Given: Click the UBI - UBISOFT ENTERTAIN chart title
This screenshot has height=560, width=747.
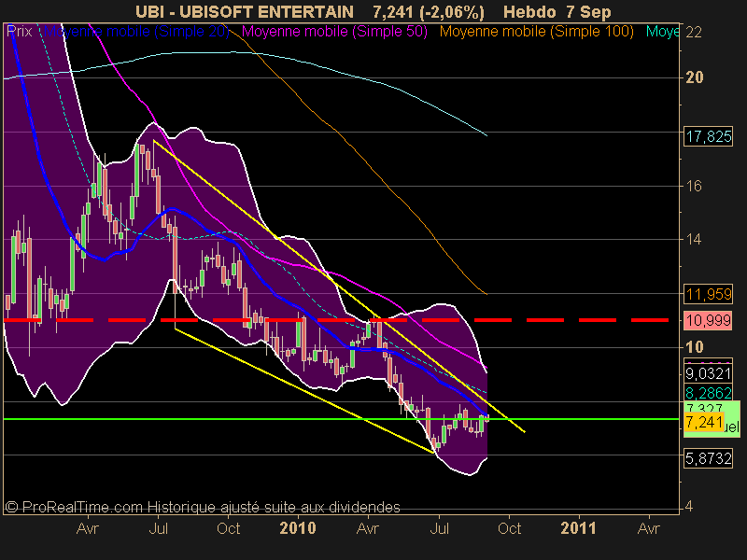Looking at the screenshot, I should coord(245,11).
